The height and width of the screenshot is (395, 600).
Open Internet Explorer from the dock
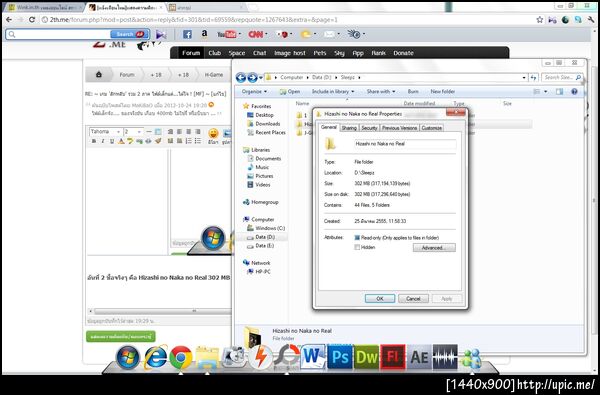(x=155, y=357)
